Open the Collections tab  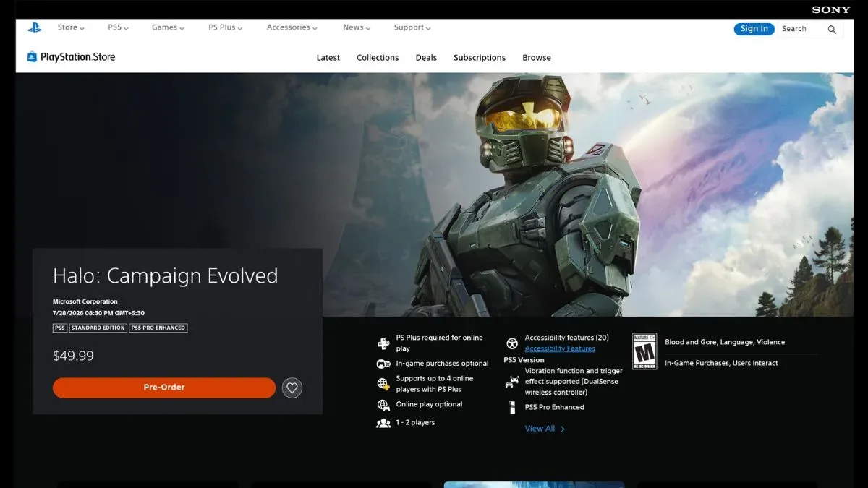pyautogui.click(x=378, y=58)
